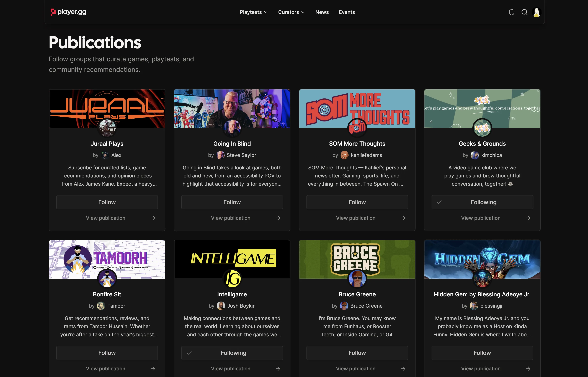
Task: Click SOM More Thoughts circular avatar
Action: pos(357,128)
